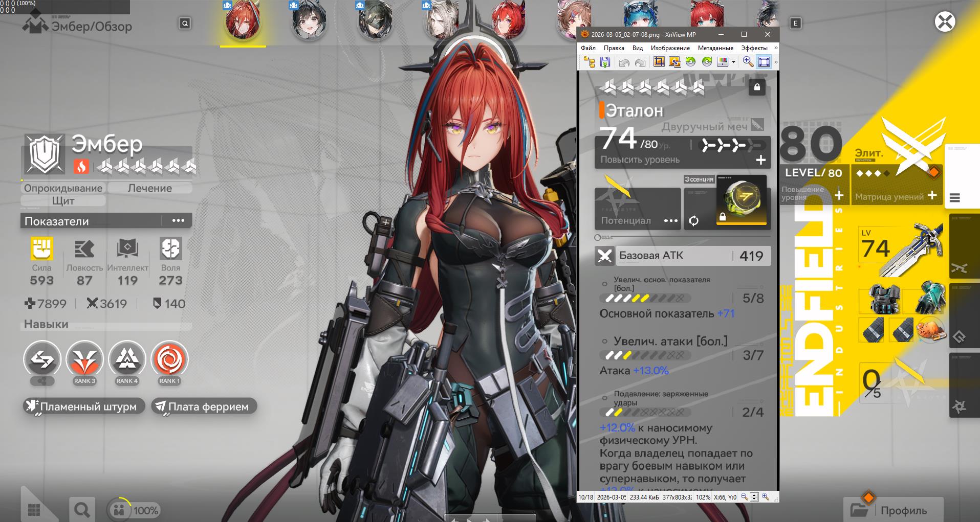Click the fire element icon under Эмбер
980x522 pixels.
pos(81,167)
